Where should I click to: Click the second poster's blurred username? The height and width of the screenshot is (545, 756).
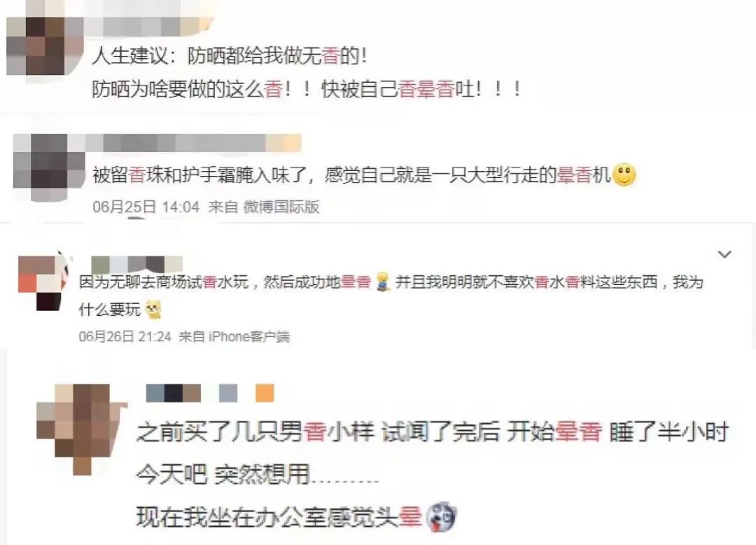(193, 143)
